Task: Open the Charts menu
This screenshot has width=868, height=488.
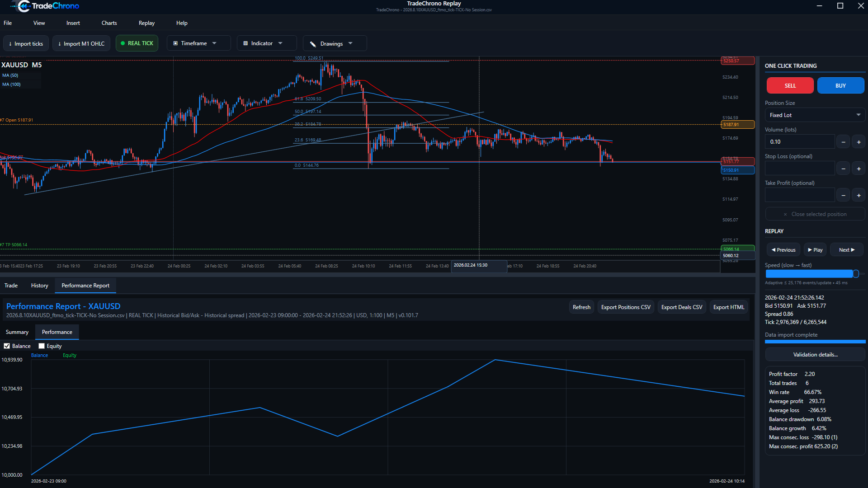Action: [109, 23]
